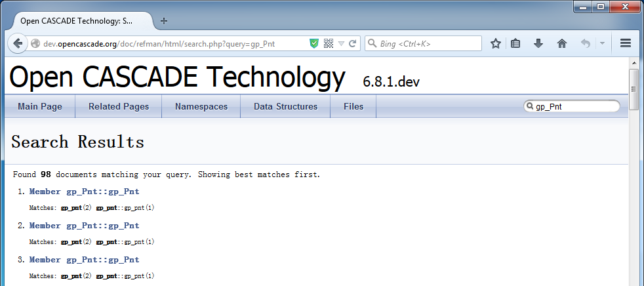Image resolution: width=644 pixels, height=286 pixels.
Task: Open the Related Pages navigation tab
Action: (119, 106)
